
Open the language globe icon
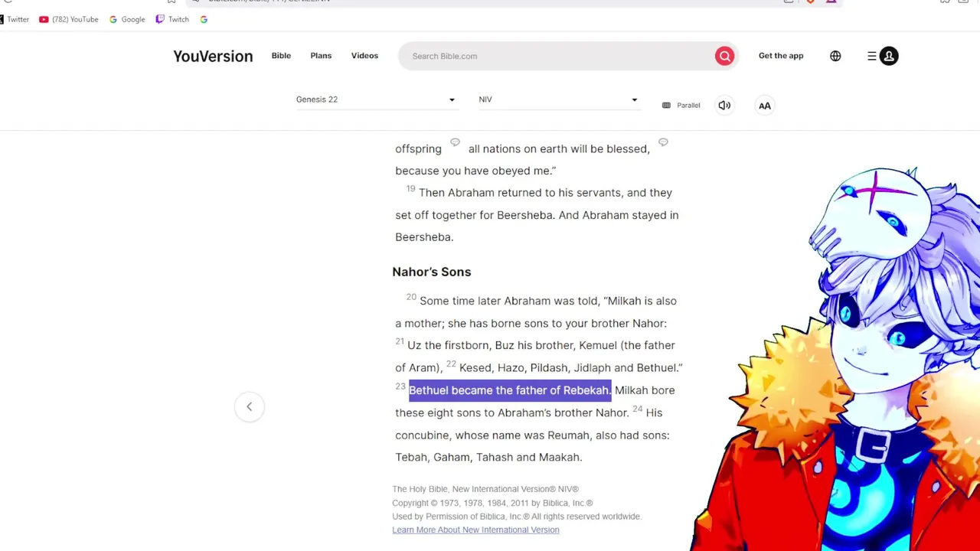pos(835,56)
